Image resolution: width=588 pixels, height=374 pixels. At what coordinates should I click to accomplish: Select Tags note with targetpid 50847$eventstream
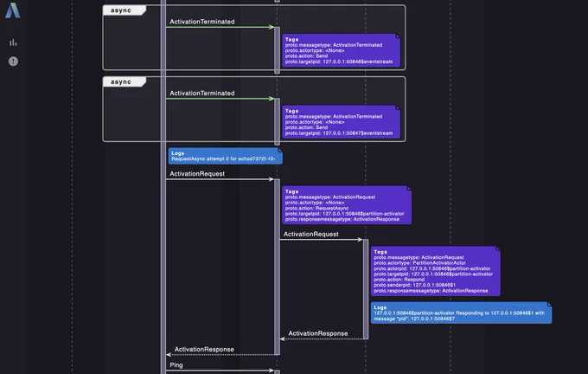(x=342, y=122)
